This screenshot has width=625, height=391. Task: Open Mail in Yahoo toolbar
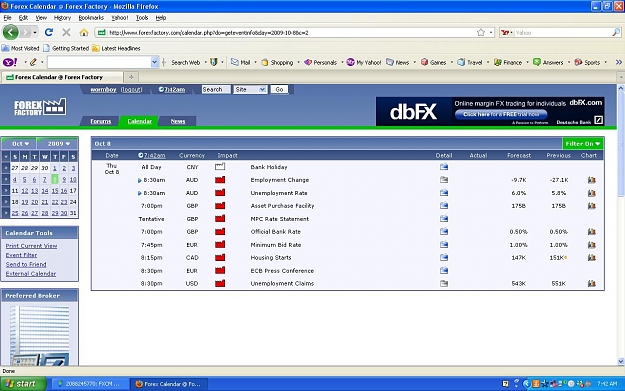coord(241,63)
